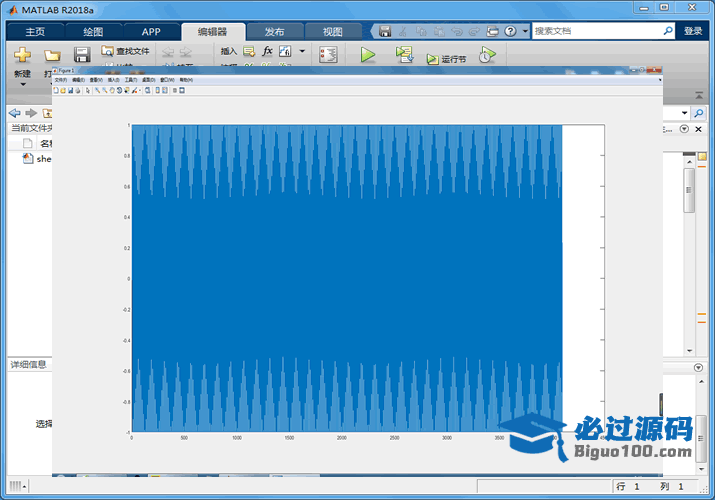Open the 编辑 menu in Figure 1 window
Viewport: 715px width, 500px height.
tap(78, 80)
